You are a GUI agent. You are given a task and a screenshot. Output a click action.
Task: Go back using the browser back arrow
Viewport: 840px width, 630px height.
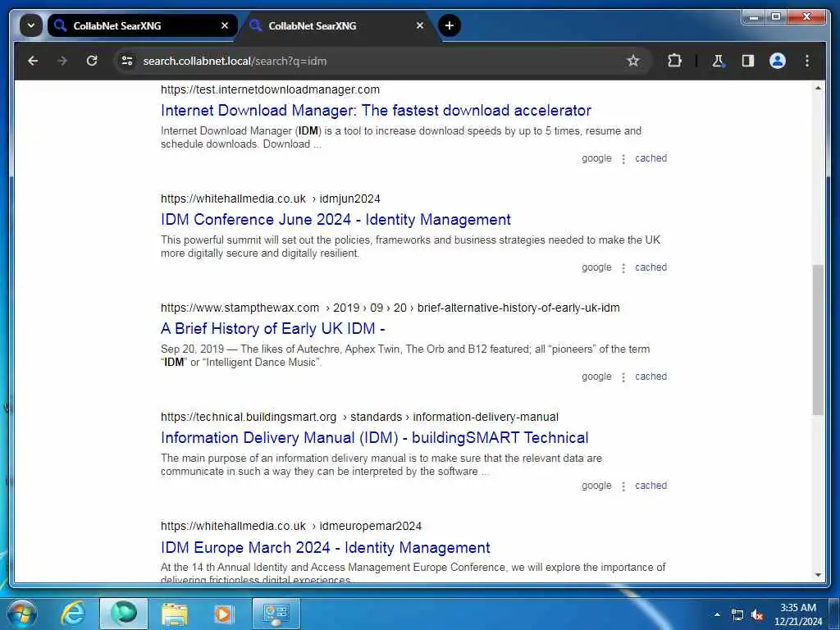pyautogui.click(x=33, y=61)
